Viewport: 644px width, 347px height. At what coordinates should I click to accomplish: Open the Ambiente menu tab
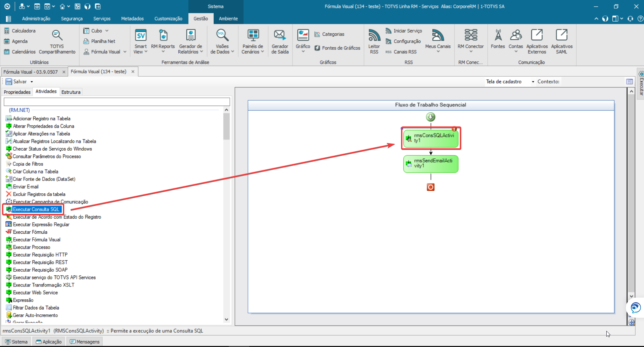(228, 19)
